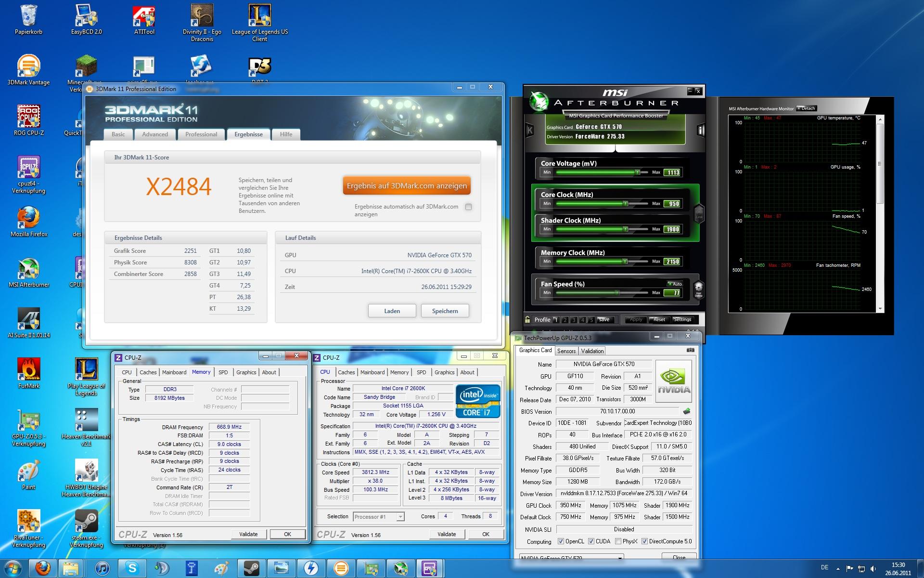Toggle the PhysX checkbox in GPU-Z
This screenshot has height=578, width=924.
coord(618,541)
